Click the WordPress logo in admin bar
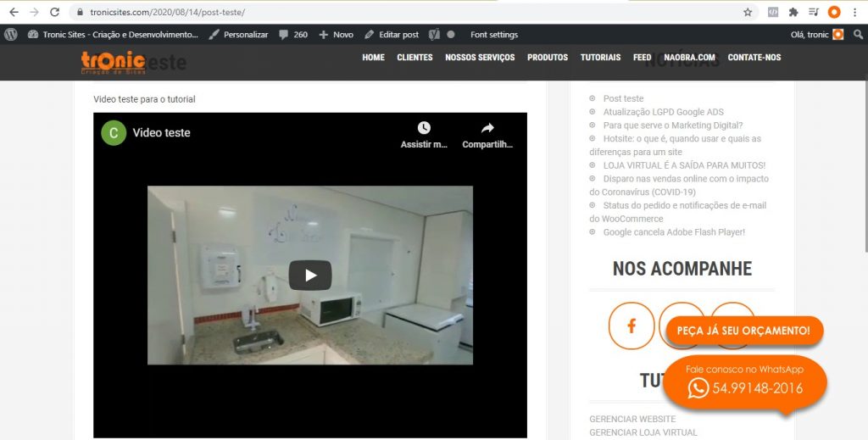This screenshot has height=440, width=868. click(x=11, y=35)
